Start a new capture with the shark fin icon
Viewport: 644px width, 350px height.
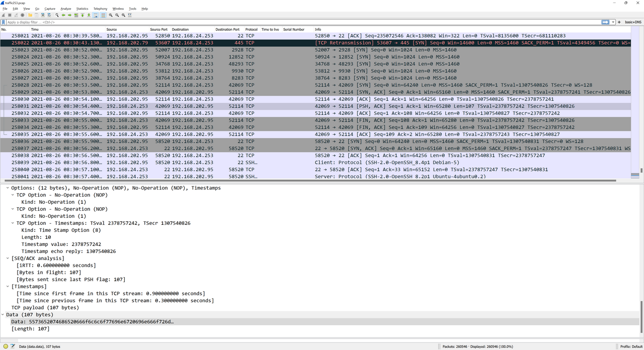click(x=3, y=15)
